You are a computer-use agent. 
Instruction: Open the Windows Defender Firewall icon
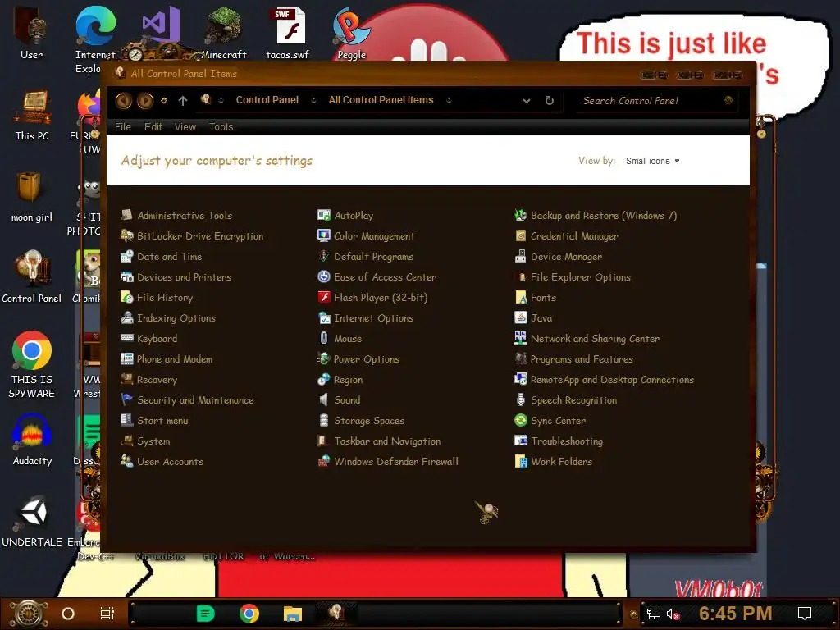323,461
